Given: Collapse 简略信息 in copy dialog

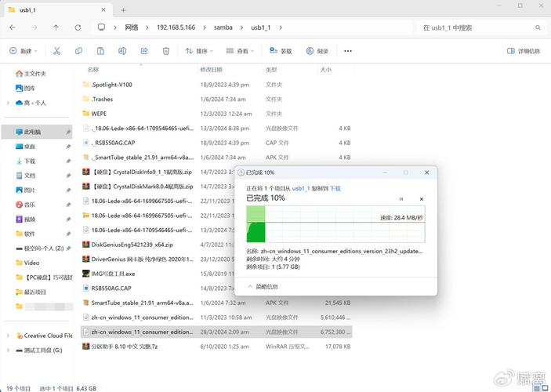Looking at the screenshot, I should [x=263, y=286].
